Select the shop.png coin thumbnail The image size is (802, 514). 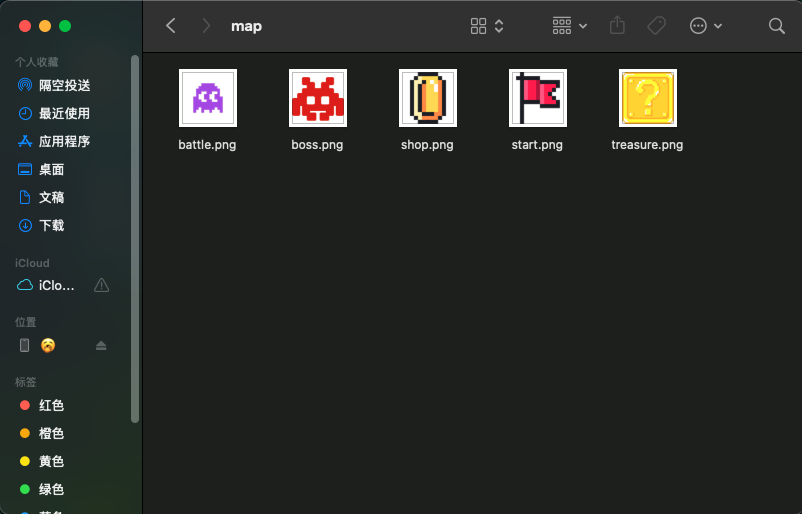point(428,98)
